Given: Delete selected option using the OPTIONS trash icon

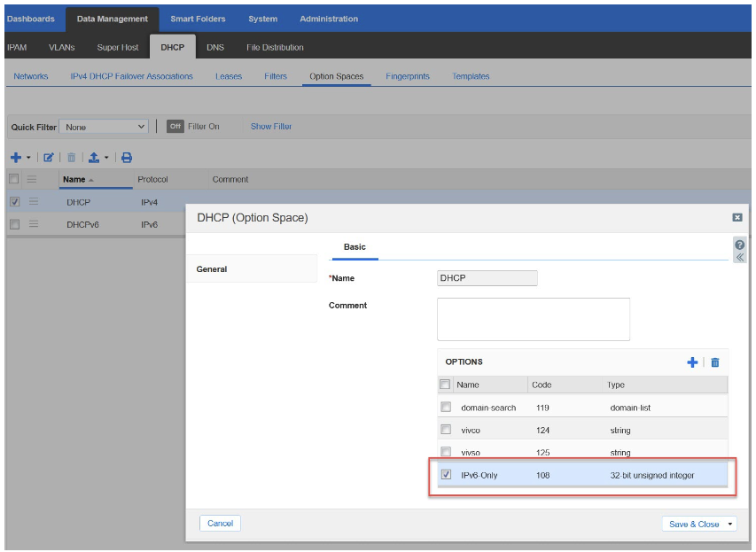Looking at the screenshot, I should (715, 362).
